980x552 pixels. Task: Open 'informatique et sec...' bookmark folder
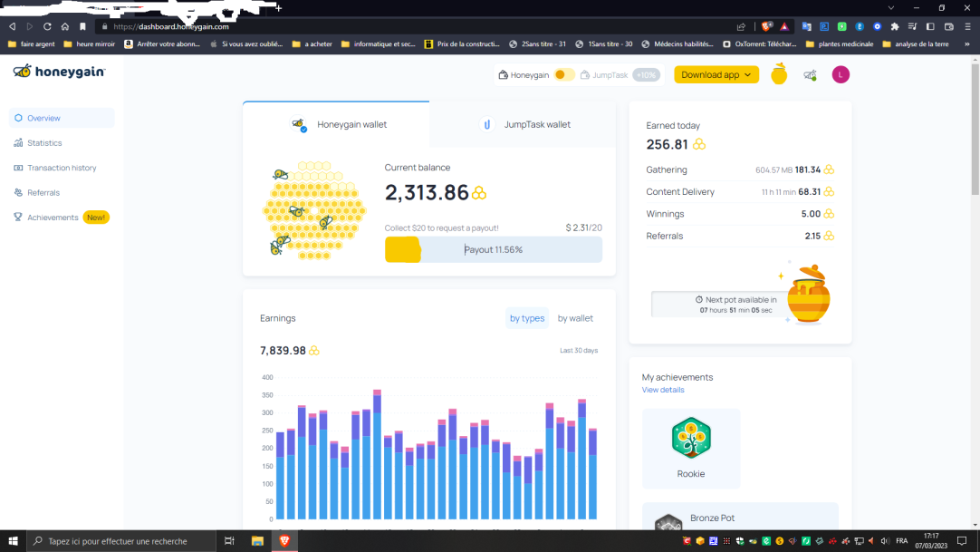coord(378,44)
